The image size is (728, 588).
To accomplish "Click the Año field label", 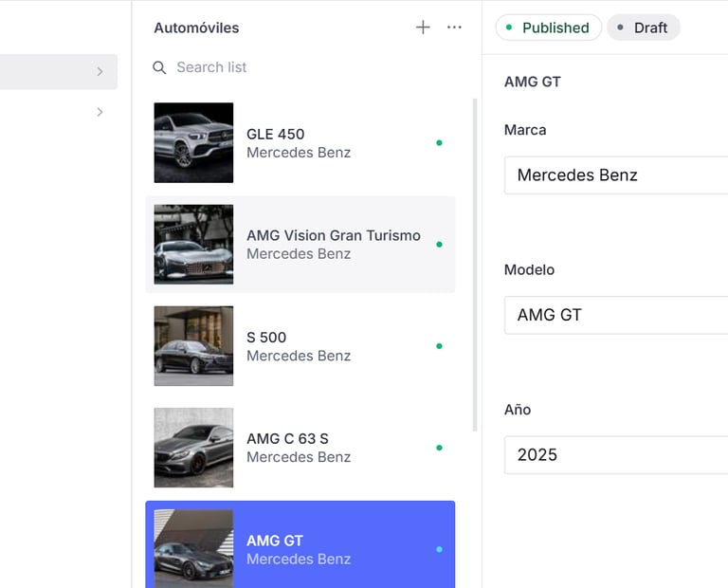I will pos(518,409).
